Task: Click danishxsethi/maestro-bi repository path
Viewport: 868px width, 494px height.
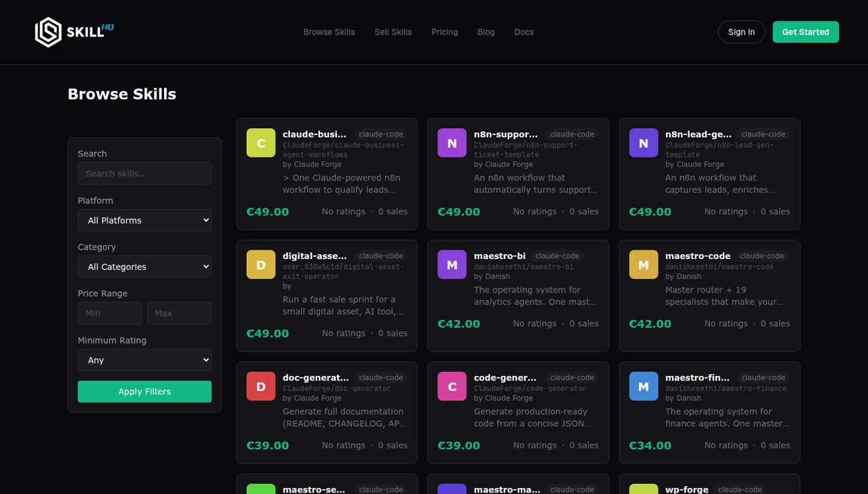Action: pos(524,267)
